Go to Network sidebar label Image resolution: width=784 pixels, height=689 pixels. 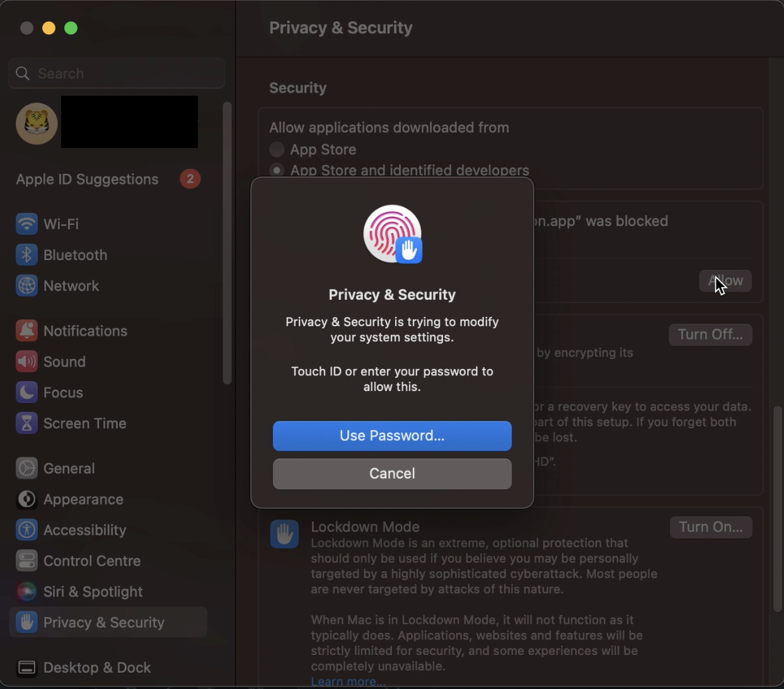[x=71, y=285]
